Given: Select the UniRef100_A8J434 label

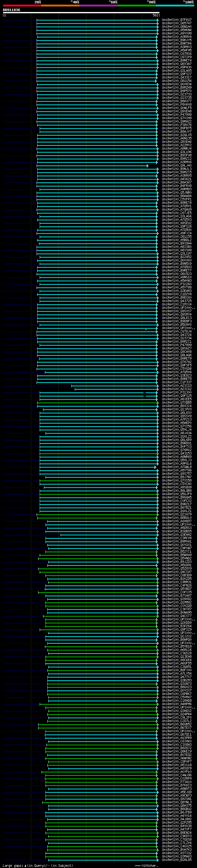Looking at the screenshot, I should (x=176, y=433).
